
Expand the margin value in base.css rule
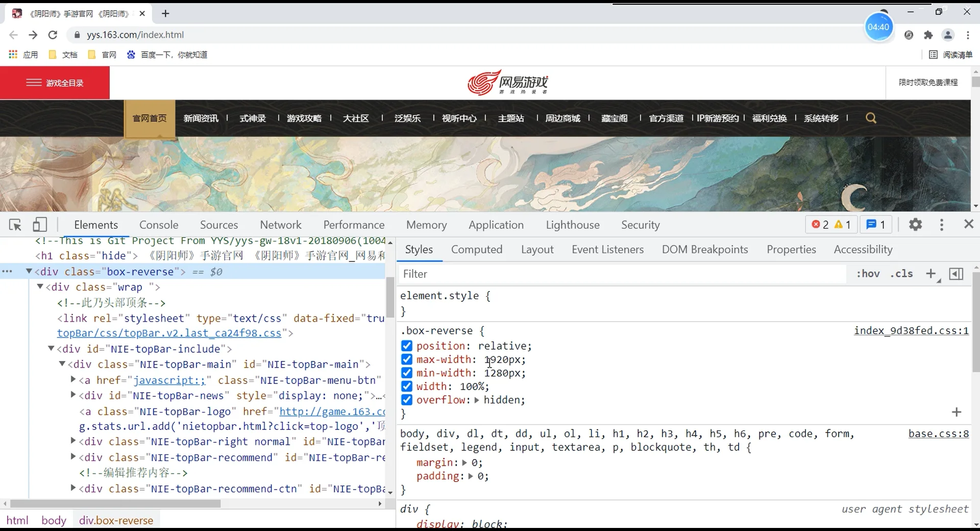pyautogui.click(x=463, y=463)
